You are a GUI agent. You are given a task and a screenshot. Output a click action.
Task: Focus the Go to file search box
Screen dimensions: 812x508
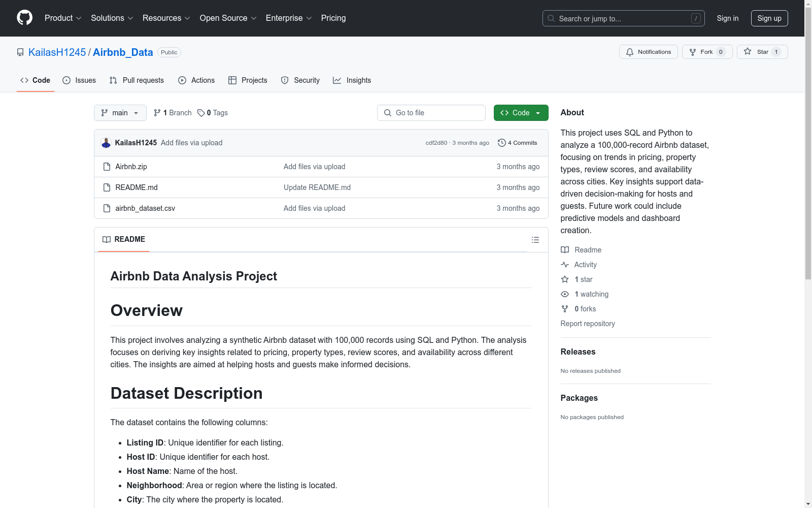(x=431, y=113)
